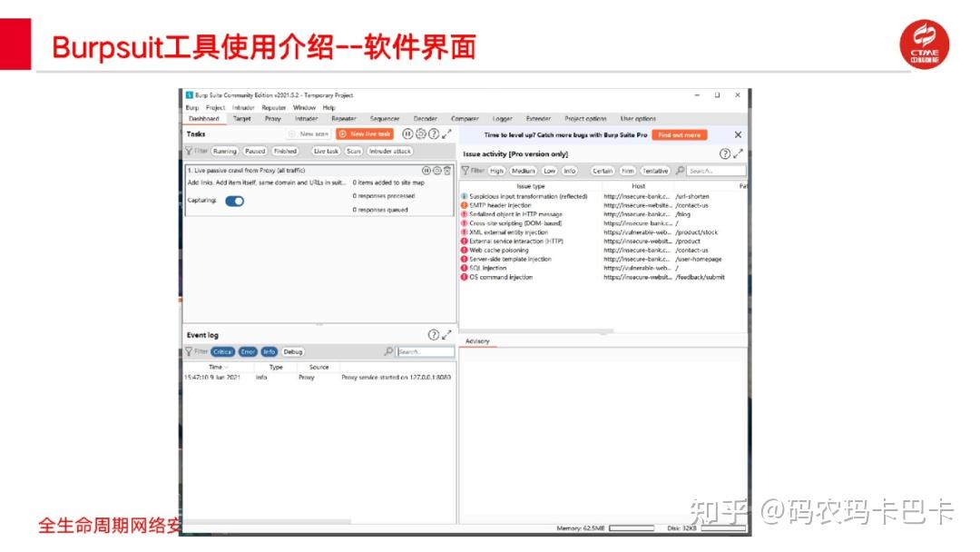Pause the Live passive crawl task
Image resolution: width=980 pixels, height=552 pixels.
[426, 170]
